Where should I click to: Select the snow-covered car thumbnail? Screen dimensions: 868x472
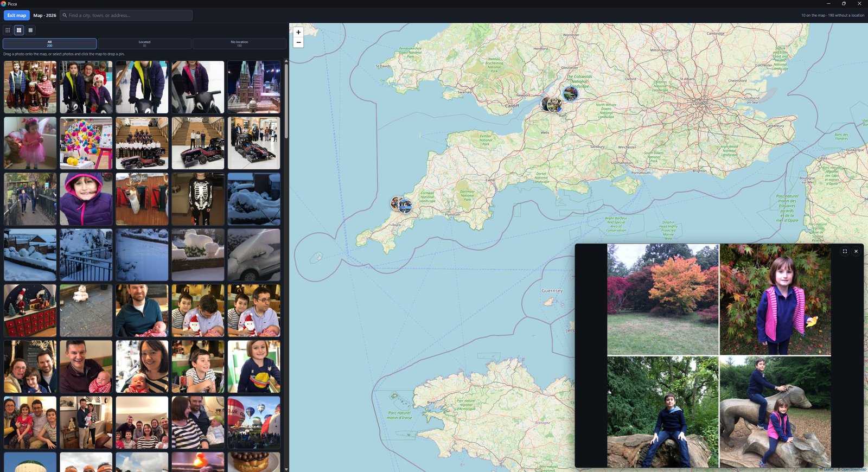[254, 255]
